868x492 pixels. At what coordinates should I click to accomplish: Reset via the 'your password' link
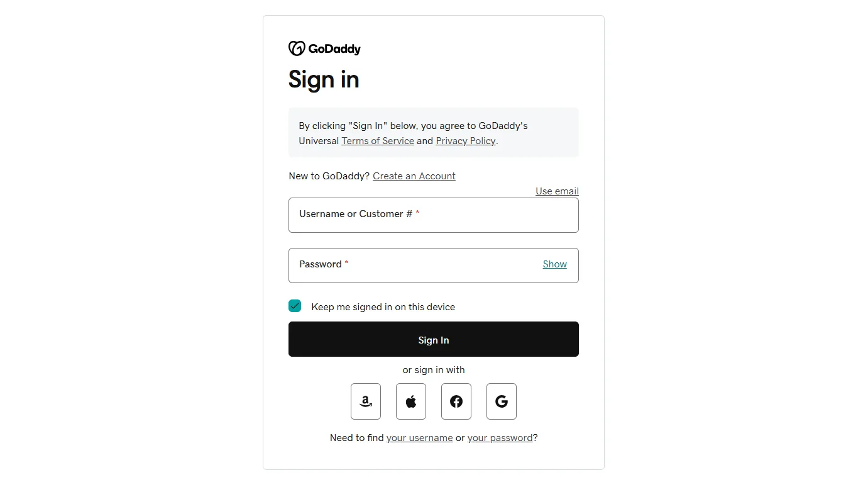pos(500,438)
